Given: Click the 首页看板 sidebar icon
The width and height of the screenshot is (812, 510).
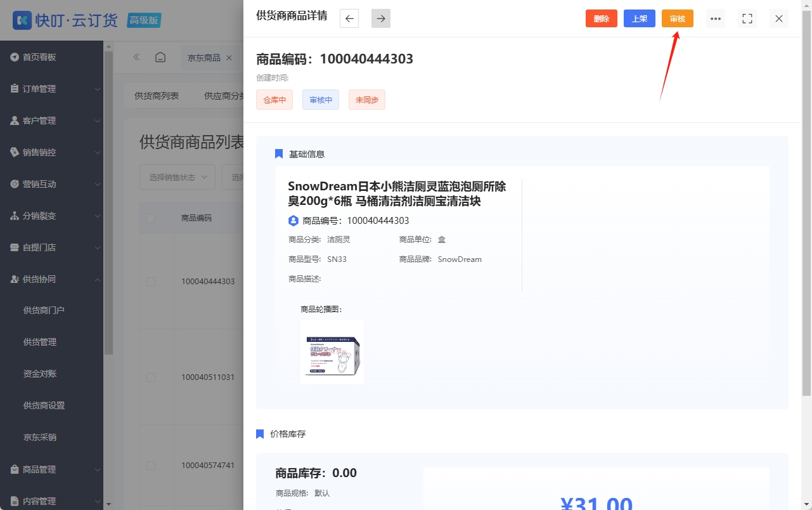Looking at the screenshot, I should [x=14, y=57].
